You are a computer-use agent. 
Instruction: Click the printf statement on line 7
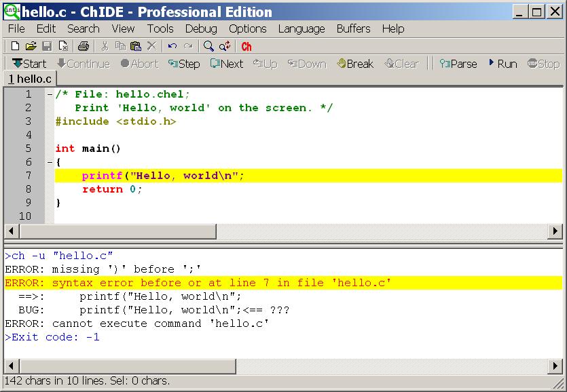pos(163,176)
